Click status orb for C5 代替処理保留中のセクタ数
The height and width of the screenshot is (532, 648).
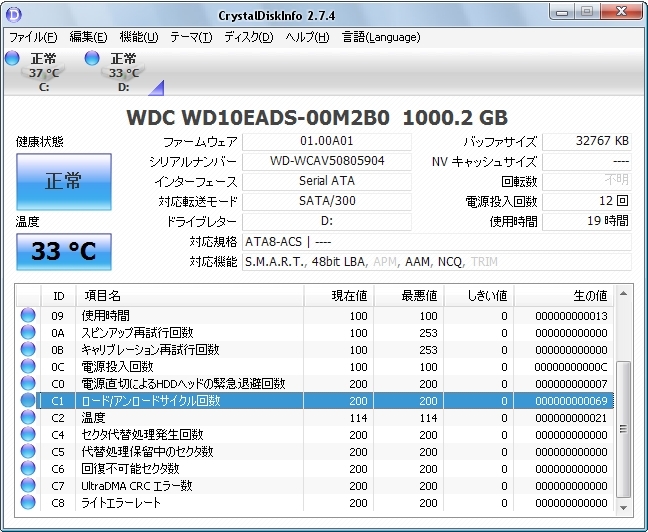(x=28, y=452)
